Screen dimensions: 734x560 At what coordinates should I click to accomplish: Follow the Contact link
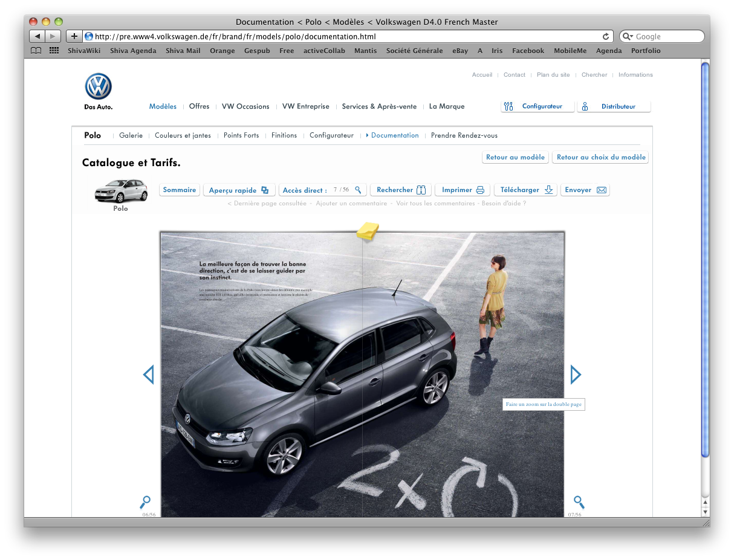pyautogui.click(x=515, y=75)
